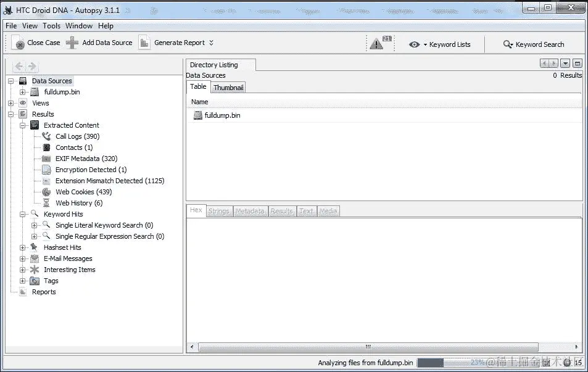Click the fulldump.bin icon in table
Viewport: 588px width, 372px height.
click(x=197, y=115)
